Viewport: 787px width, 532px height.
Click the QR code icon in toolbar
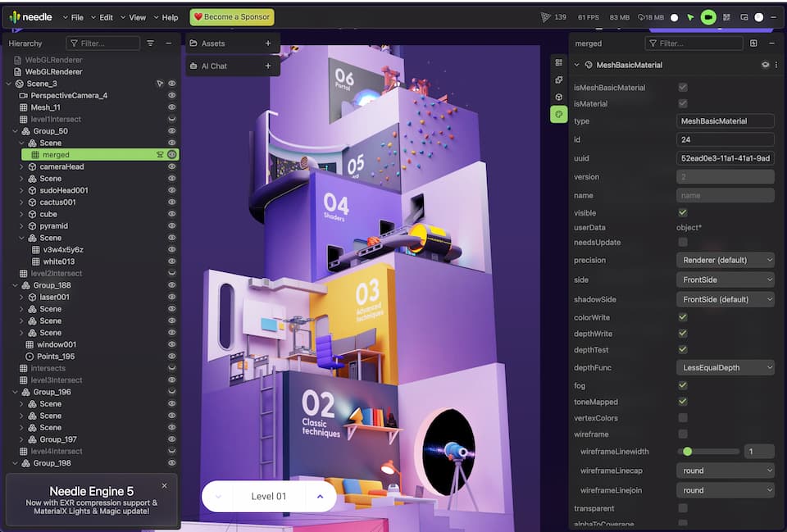[x=726, y=17]
